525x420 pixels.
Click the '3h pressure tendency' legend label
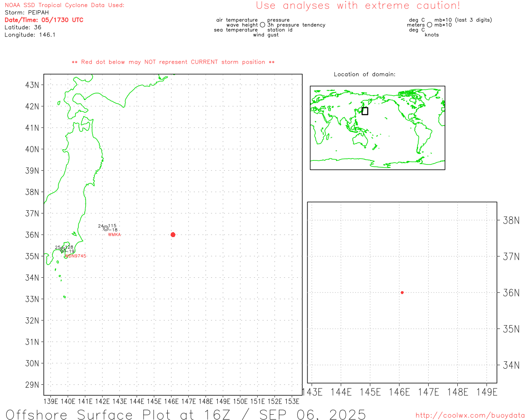tap(297, 25)
